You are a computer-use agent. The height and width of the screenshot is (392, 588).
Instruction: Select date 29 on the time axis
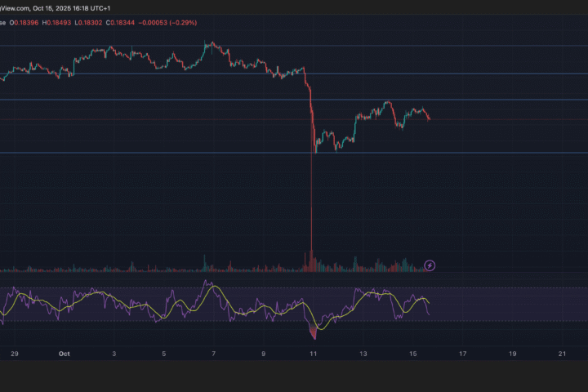[x=14, y=354]
